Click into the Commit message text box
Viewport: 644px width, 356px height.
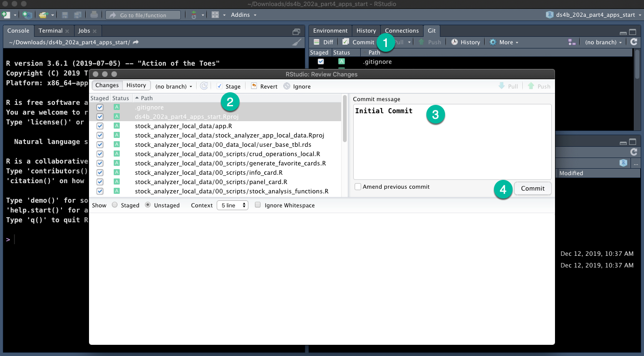point(452,142)
